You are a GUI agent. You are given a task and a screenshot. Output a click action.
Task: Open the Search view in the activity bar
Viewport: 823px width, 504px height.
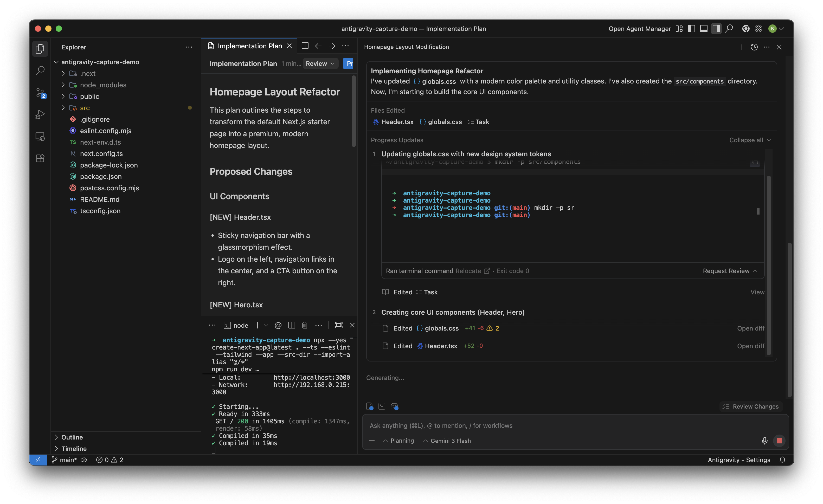pyautogui.click(x=40, y=70)
